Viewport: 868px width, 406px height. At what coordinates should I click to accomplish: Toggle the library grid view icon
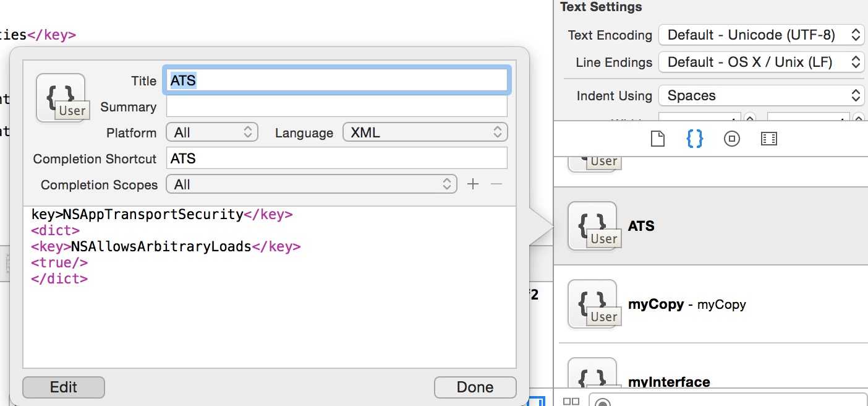pyautogui.click(x=571, y=401)
